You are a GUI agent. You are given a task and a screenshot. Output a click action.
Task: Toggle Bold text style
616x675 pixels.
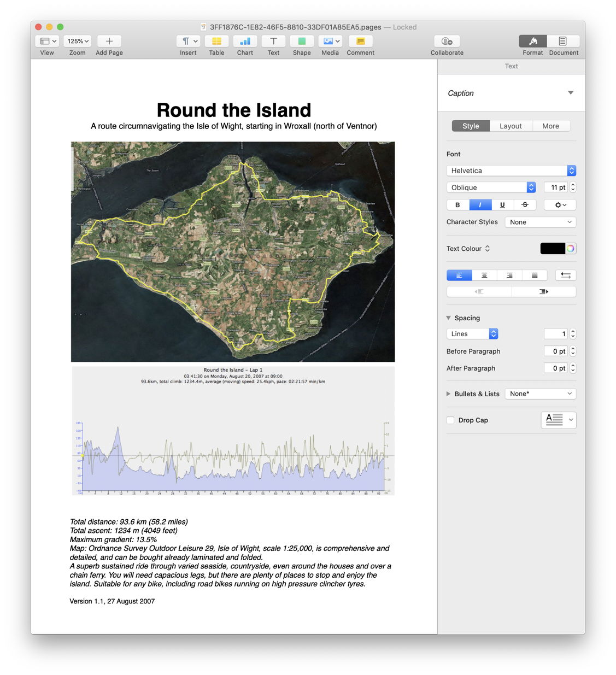pyautogui.click(x=458, y=205)
